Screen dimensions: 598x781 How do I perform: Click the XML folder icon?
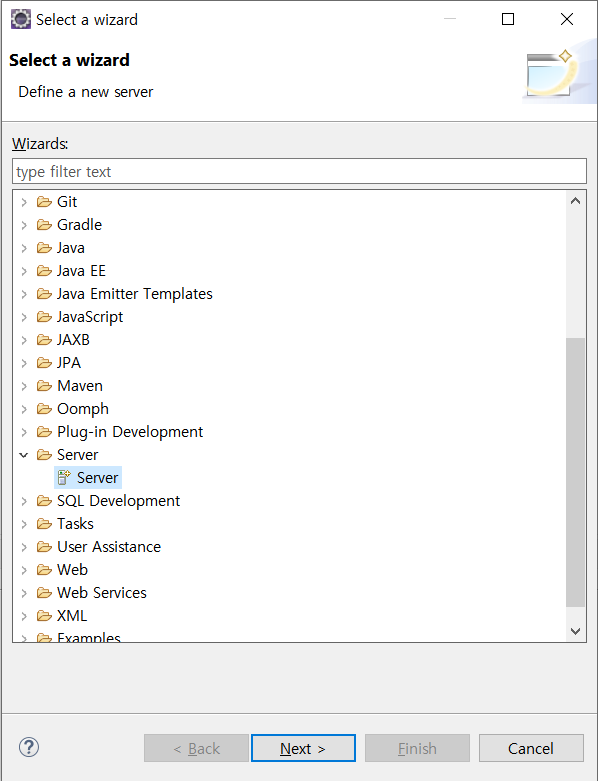click(44, 616)
